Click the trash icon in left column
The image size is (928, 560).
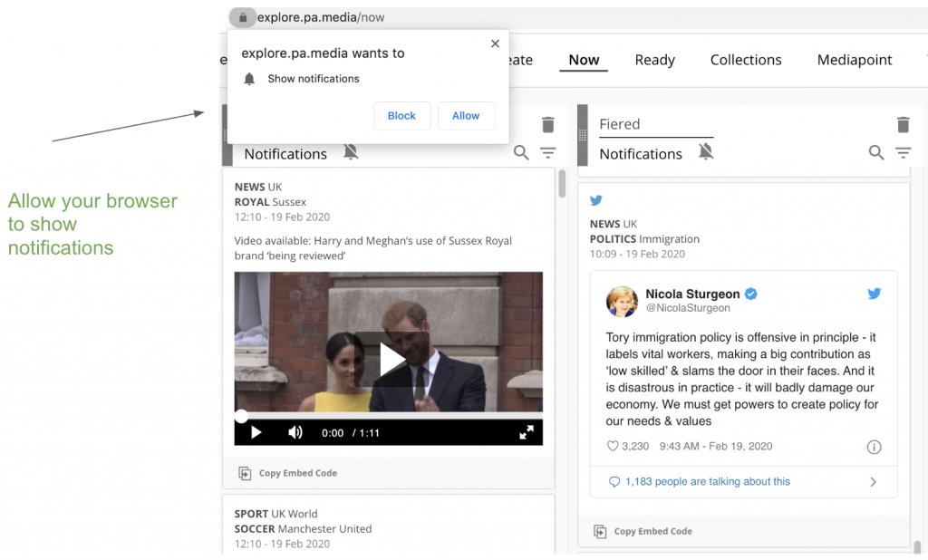(547, 125)
